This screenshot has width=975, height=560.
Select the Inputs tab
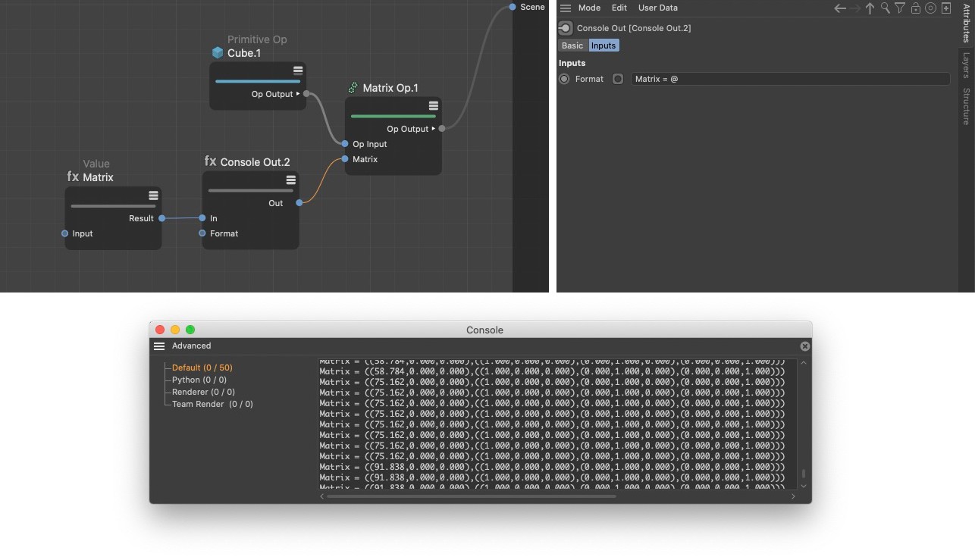tap(603, 45)
